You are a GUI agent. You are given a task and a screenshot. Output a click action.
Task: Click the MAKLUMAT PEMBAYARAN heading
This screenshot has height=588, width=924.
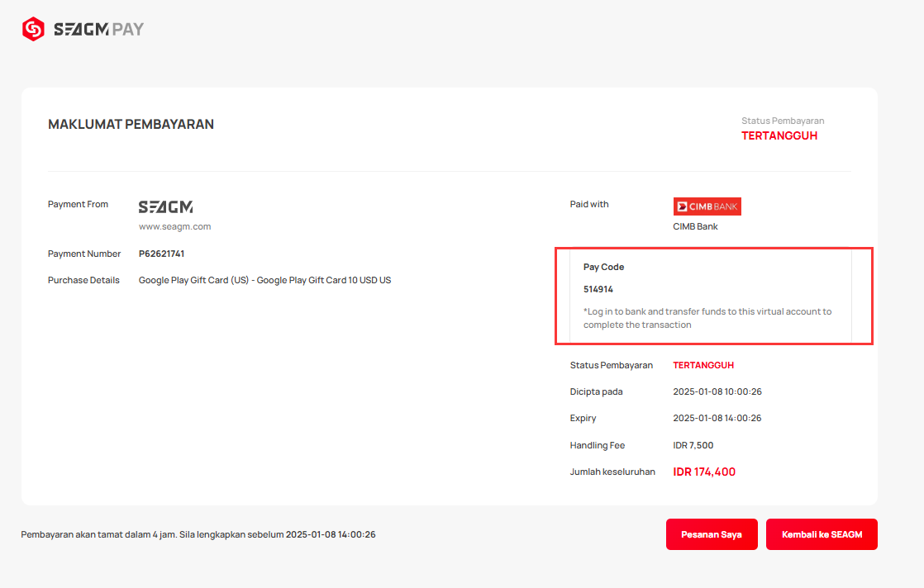(131, 124)
